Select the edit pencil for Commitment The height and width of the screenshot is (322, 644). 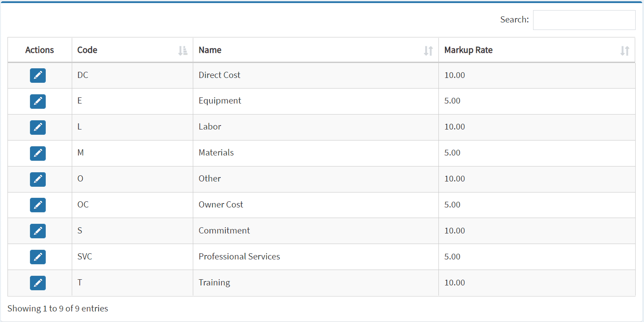tap(38, 231)
